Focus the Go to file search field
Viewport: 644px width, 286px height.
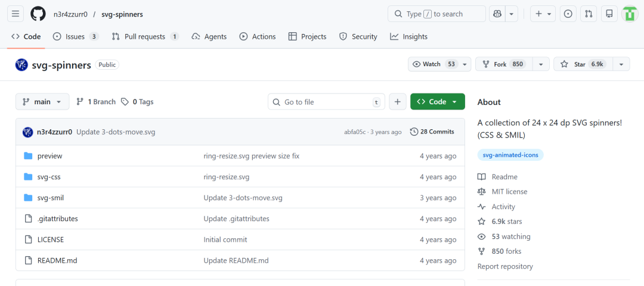(x=326, y=102)
